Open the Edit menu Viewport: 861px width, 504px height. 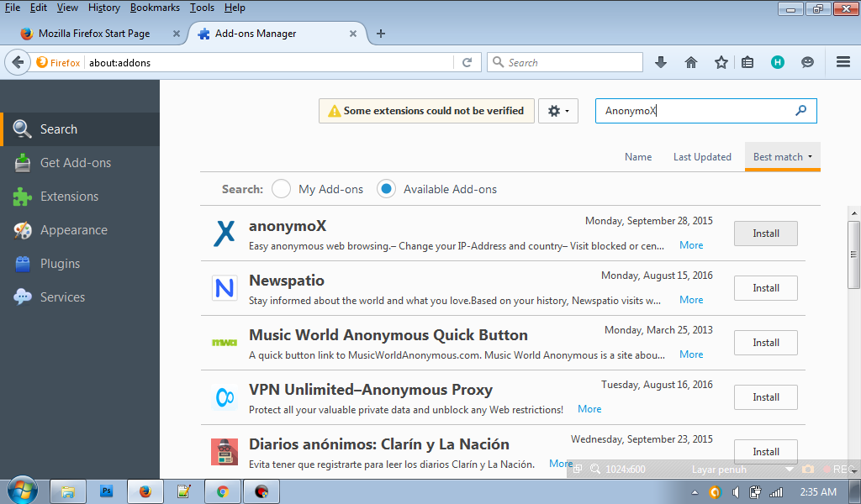(x=39, y=8)
